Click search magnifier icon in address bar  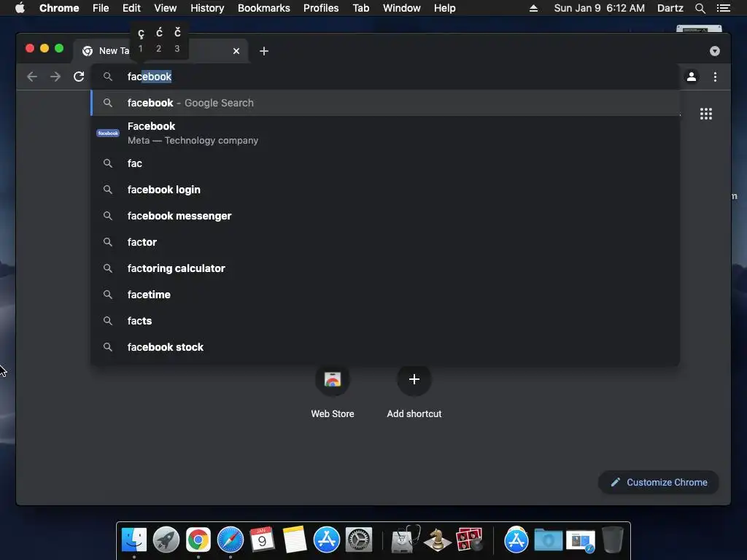tap(108, 77)
